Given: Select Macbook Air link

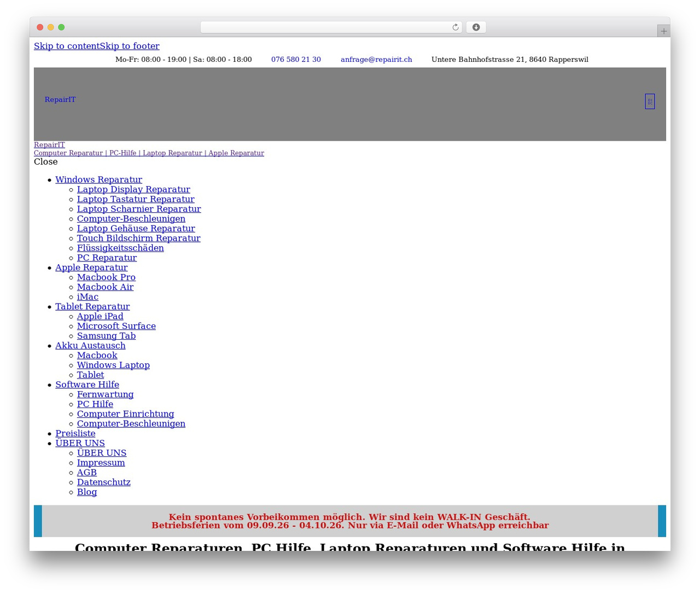Looking at the screenshot, I should pos(105,287).
